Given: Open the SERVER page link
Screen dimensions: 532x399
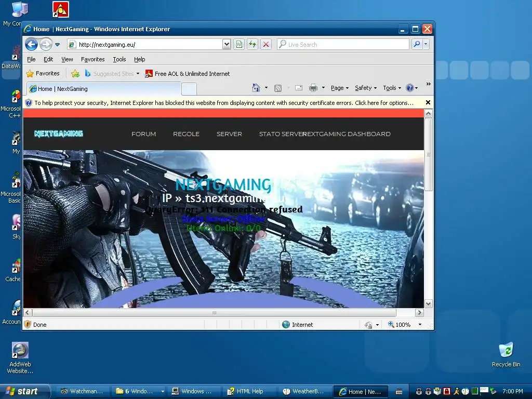Looking at the screenshot, I should pos(229,134).
